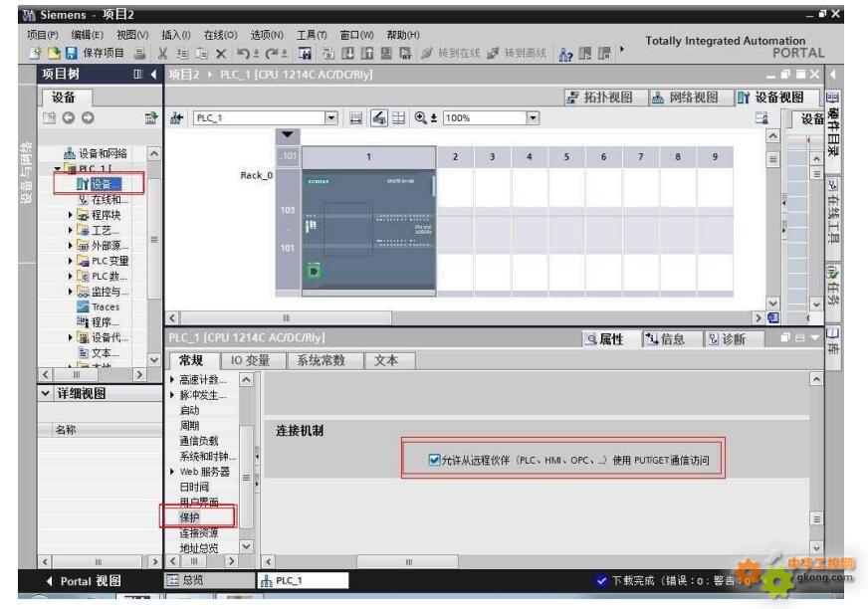Click the project tree vertical scrollbar handle
Image resolution: width=868 pixels, height=609 pixels.
coord(154,239)
